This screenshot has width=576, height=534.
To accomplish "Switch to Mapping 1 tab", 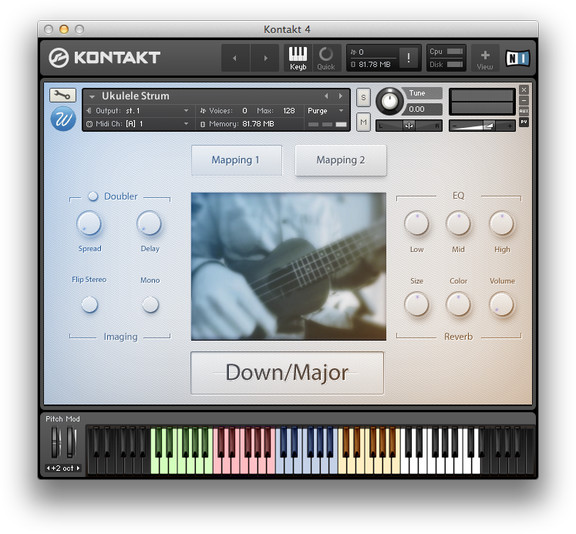I will click(x=236, y=160).
